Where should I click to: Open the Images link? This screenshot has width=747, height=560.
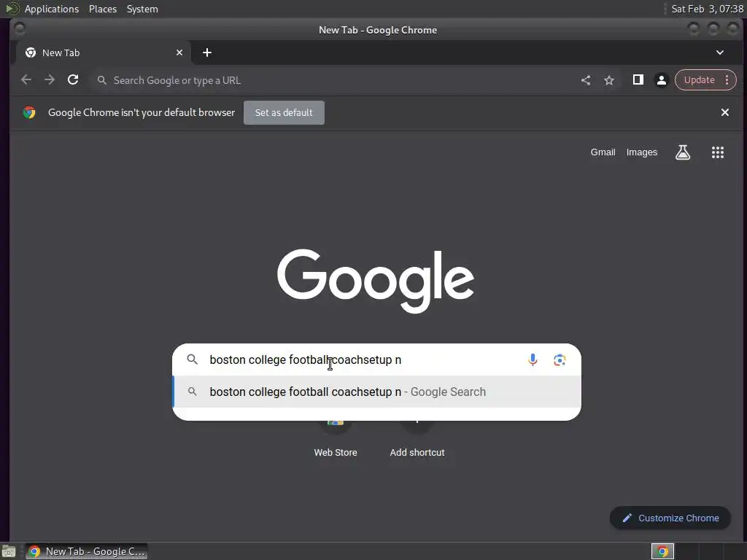point(642,152)
